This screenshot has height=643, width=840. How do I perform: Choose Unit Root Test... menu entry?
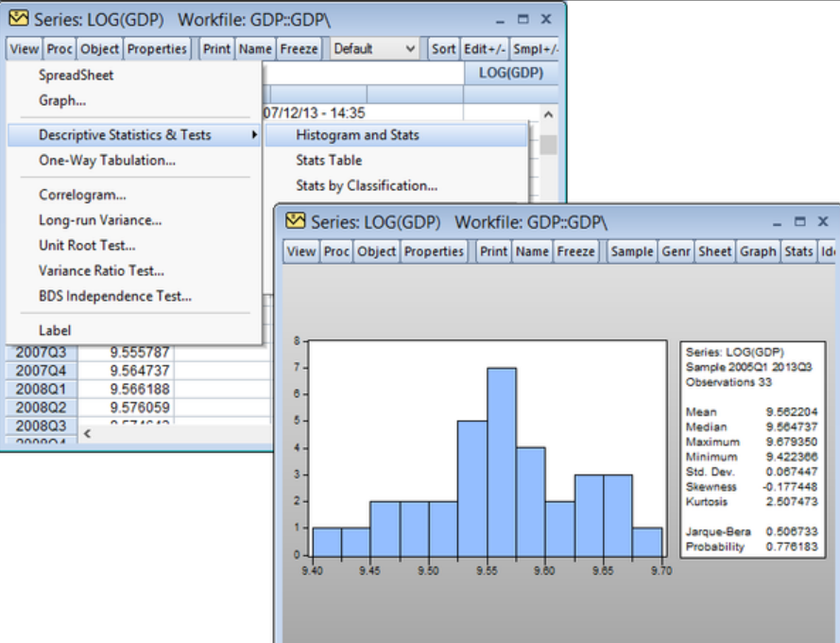tap(134, 245)
